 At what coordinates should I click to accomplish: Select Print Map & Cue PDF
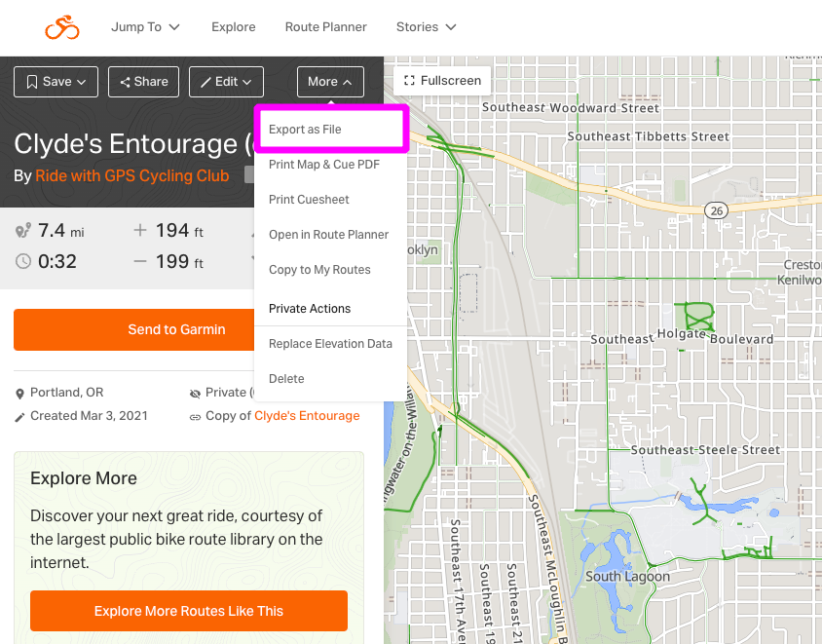pyautogui.click(x=330, y=164)
